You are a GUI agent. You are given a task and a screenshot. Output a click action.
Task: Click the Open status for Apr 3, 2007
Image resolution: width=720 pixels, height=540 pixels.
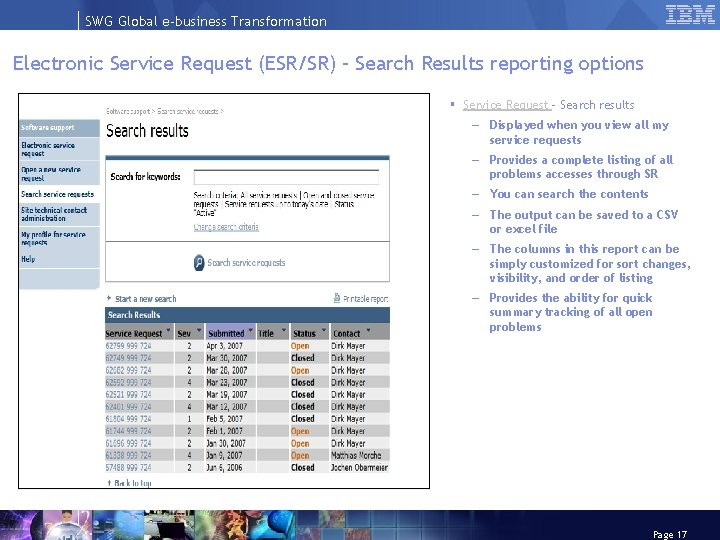pos(300,346)
